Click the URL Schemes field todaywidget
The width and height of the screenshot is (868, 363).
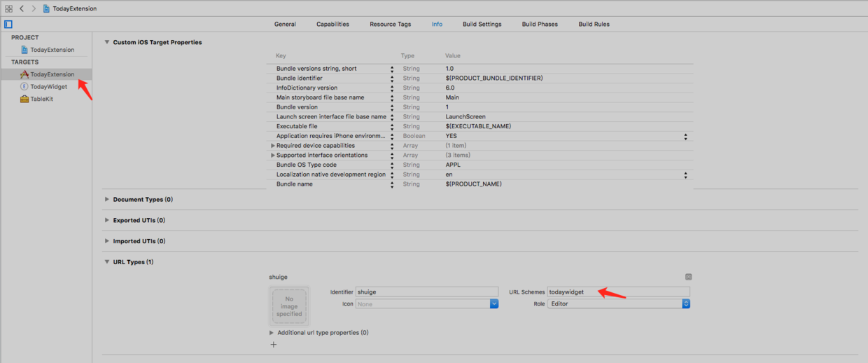[x=619, y=292]
